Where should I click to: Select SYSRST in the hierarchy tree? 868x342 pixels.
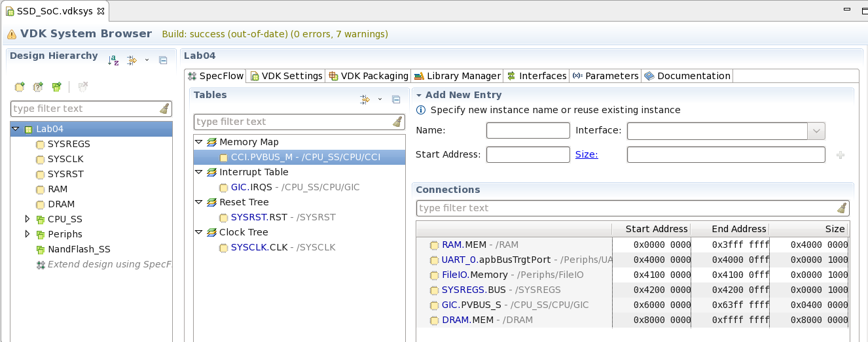(x=65, y=174)
